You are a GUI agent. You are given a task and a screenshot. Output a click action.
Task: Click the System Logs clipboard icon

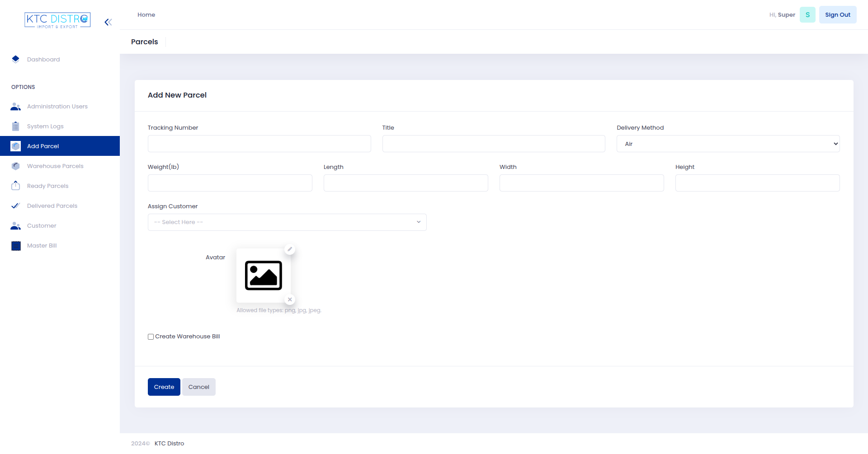16,126
